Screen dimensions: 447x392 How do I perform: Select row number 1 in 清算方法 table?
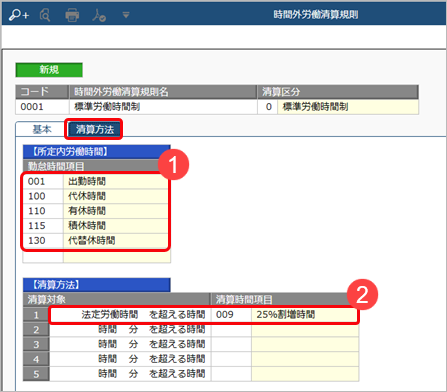[x=36, y=315]
